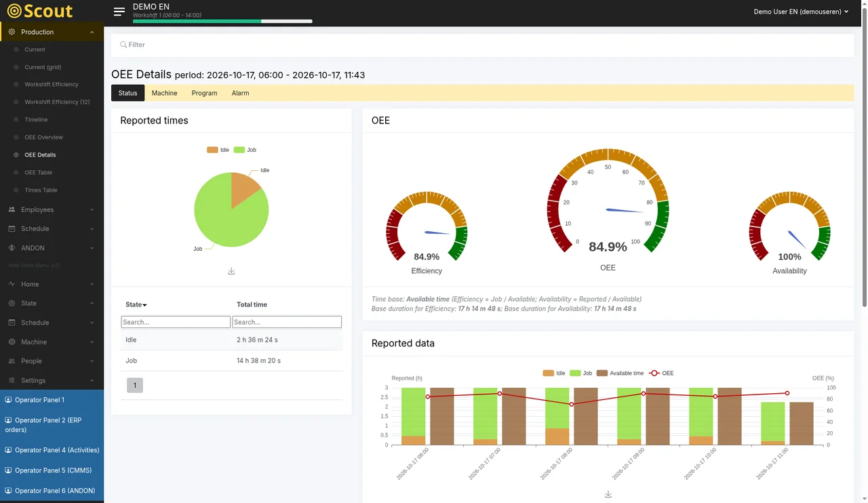Click the Total time search box
The image size is (868, 503).
tap(287, 322)
